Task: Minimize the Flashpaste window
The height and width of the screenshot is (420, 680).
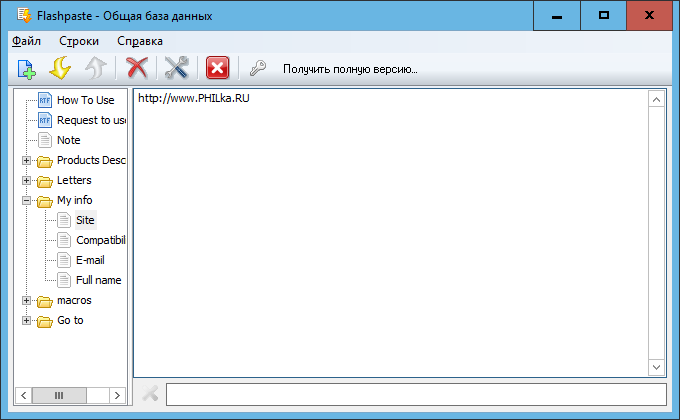Action: tap(557, 16)
